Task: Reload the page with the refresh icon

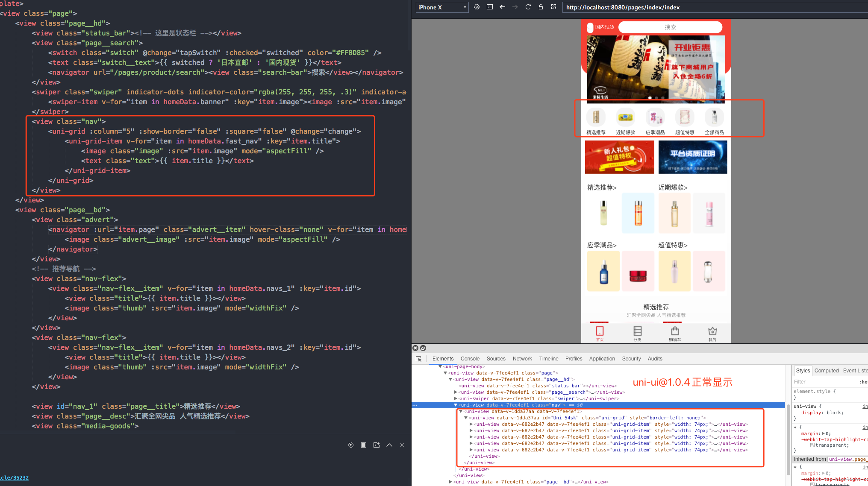Action: (528, 7)
